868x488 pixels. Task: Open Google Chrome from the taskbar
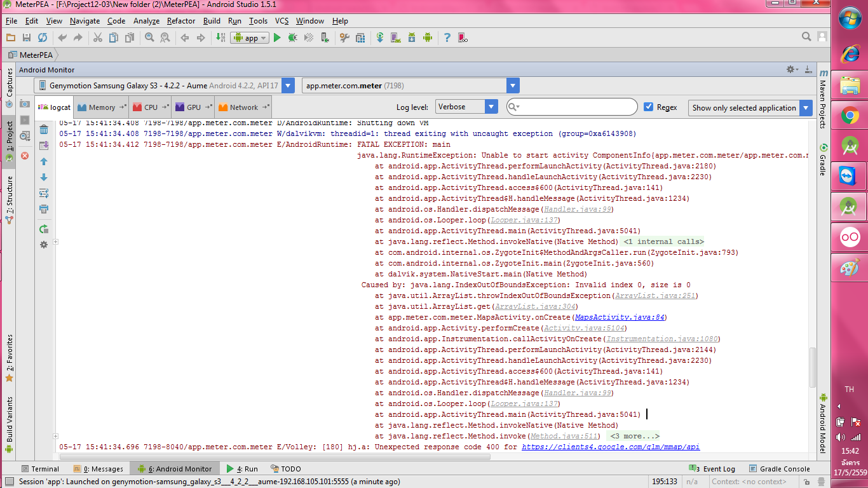tap(850, 115)
